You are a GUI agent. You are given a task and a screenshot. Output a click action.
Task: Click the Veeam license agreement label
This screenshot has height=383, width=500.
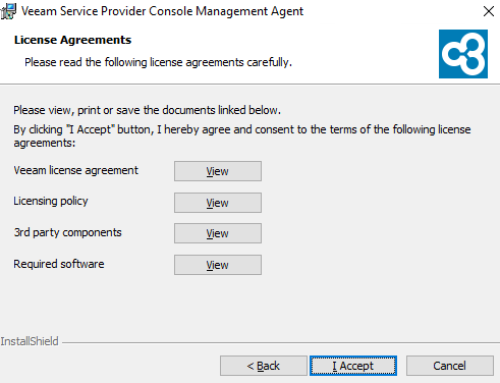76,170
